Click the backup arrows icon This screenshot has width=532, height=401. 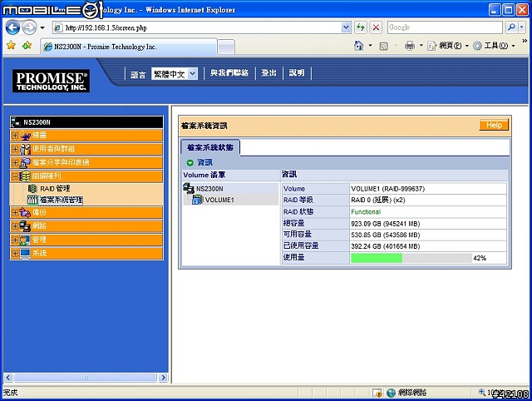point(25,212)
